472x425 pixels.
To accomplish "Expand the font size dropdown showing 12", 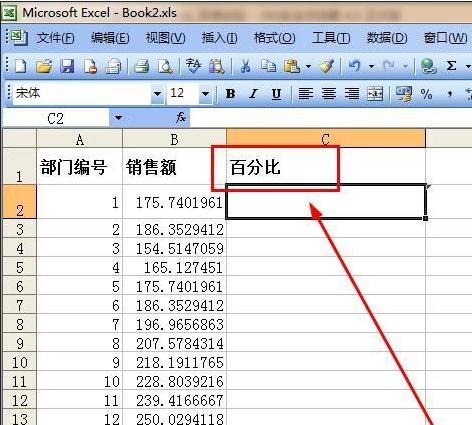I will [206, 94].
